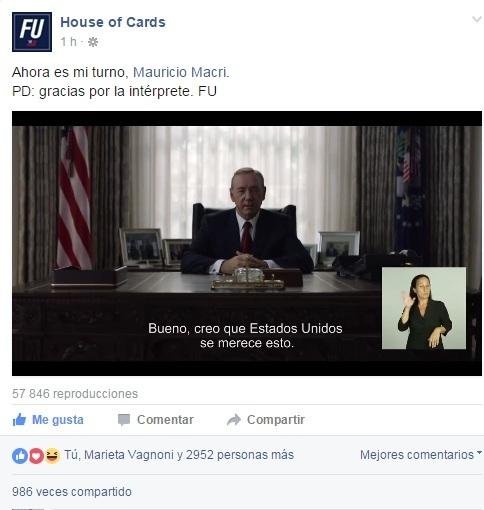Toggle the Me gusta thumbs-up icon

[x=19, y=420]
